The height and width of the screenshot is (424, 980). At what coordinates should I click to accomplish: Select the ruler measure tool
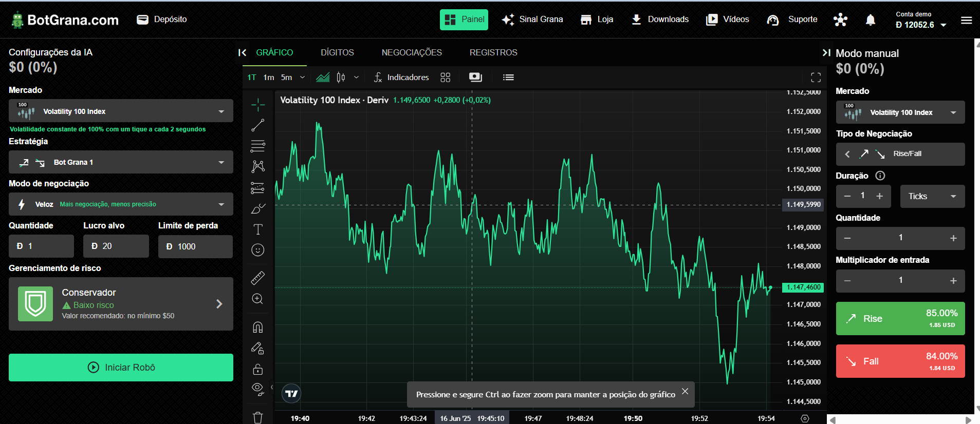pos(258,278)
